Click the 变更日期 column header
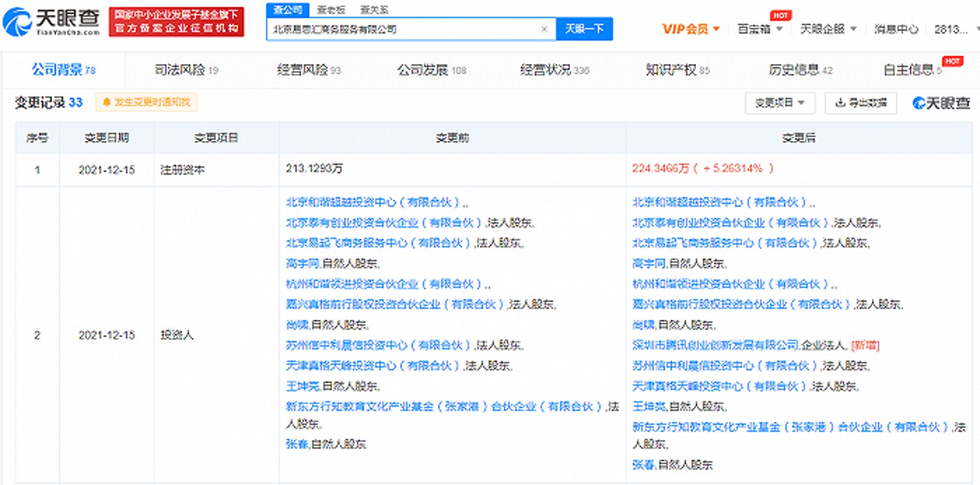980x485 pixels. 106,138
